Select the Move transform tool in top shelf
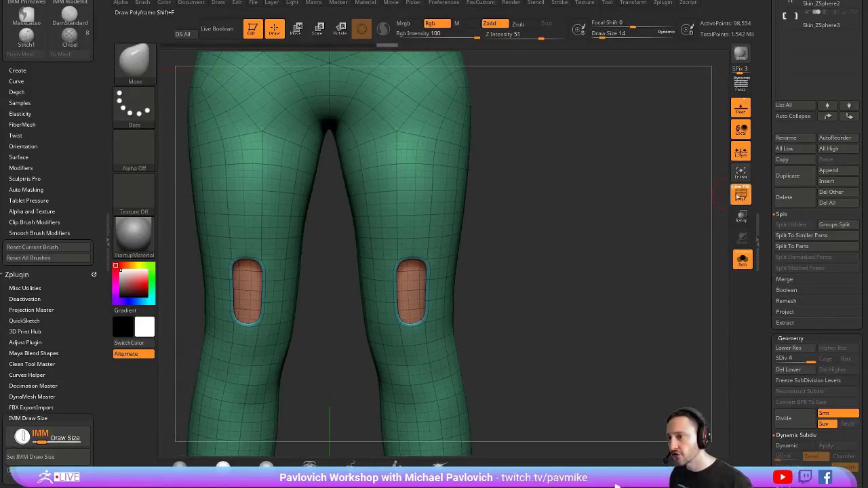Viewport: 868px width, 488px height. pyautogui.click(x=296, y=29)
